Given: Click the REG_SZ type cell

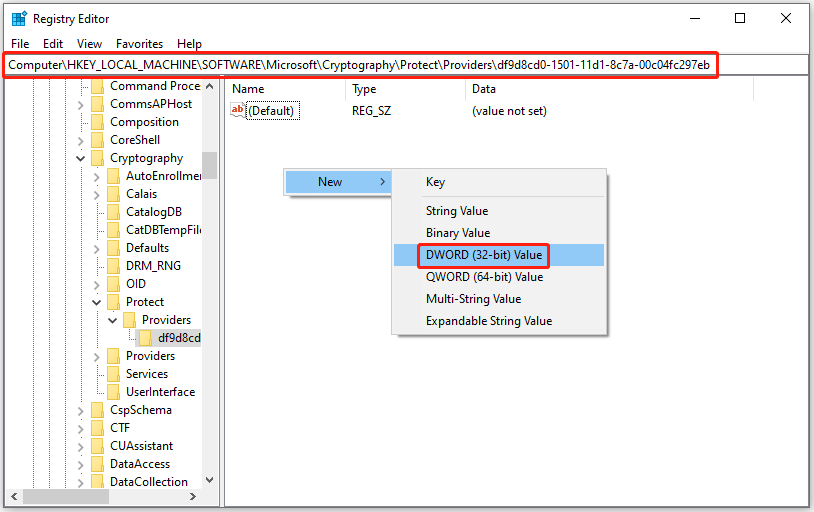Looking at the screenshot, I should tap(371, 111).
